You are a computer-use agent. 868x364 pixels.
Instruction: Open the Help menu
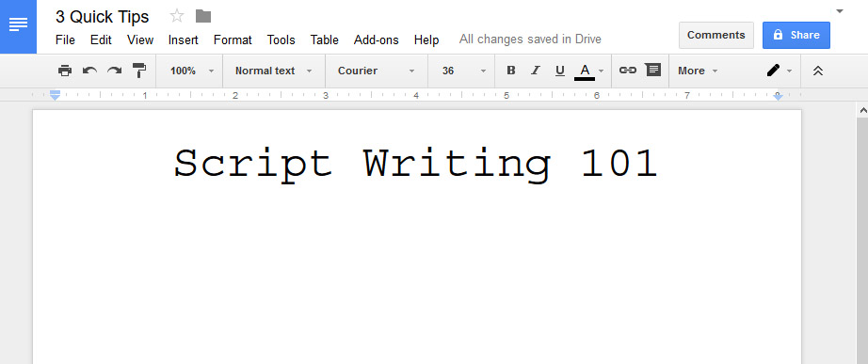(x=426, y=40)
